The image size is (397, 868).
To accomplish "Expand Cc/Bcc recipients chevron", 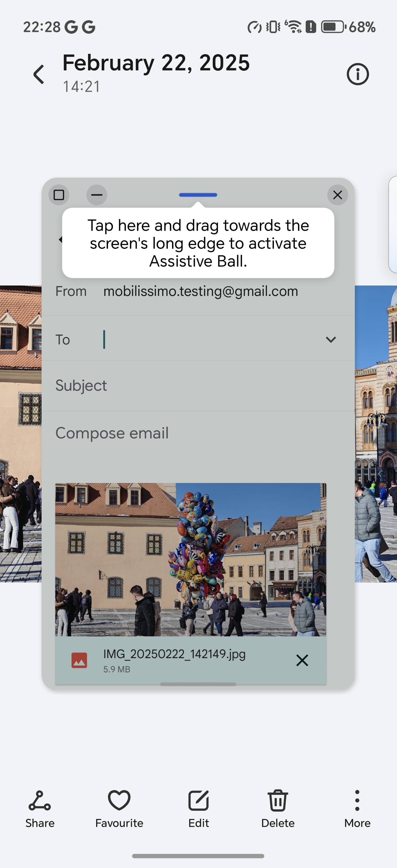I will 331,339.
